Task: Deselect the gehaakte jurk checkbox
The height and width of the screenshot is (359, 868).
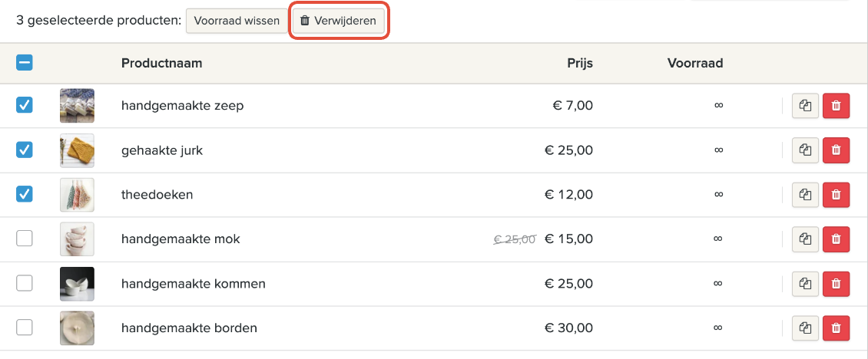Action: 25,150
